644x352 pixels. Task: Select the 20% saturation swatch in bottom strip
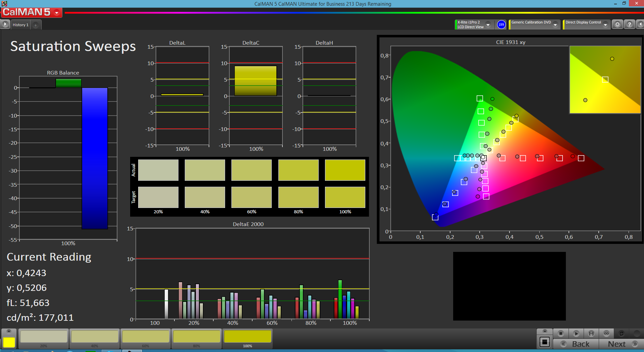[x=44, y=339]
